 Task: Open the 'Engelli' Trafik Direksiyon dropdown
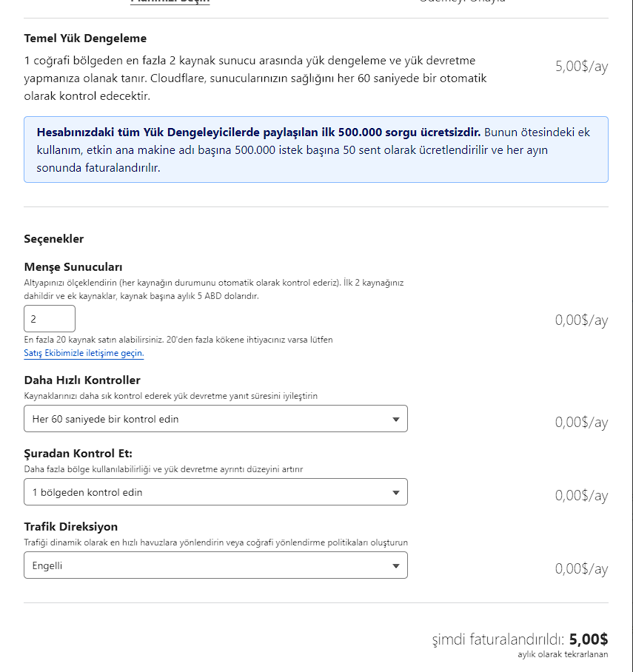(x=215, y=565)
